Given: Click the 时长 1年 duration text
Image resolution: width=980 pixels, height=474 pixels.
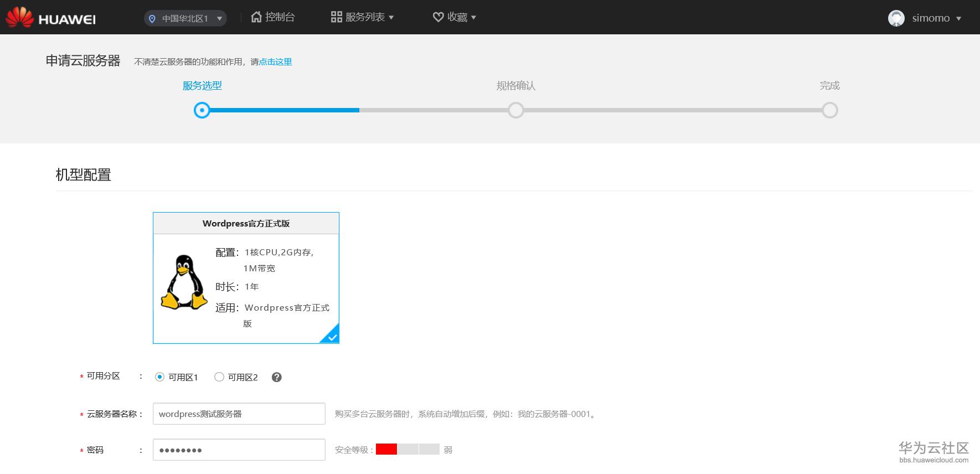Looking at the screenshot, I should (237, 287).
